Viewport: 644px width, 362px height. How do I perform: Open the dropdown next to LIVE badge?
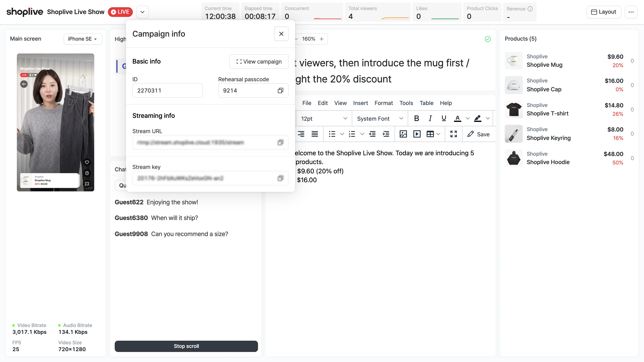142,12
